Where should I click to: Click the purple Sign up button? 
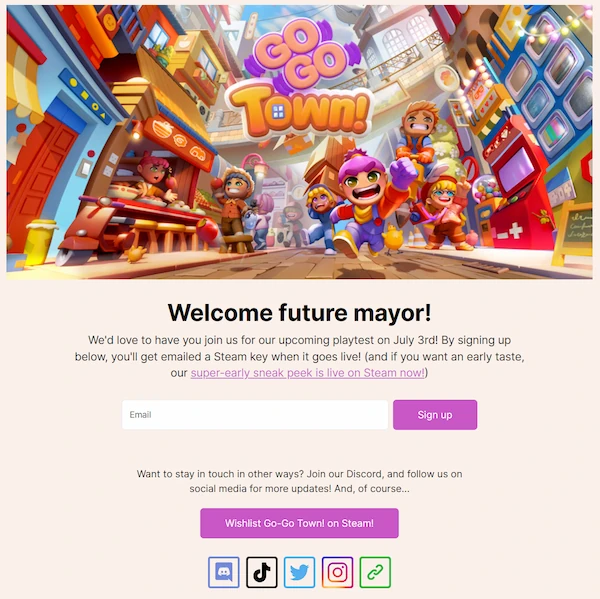point(435,415)
